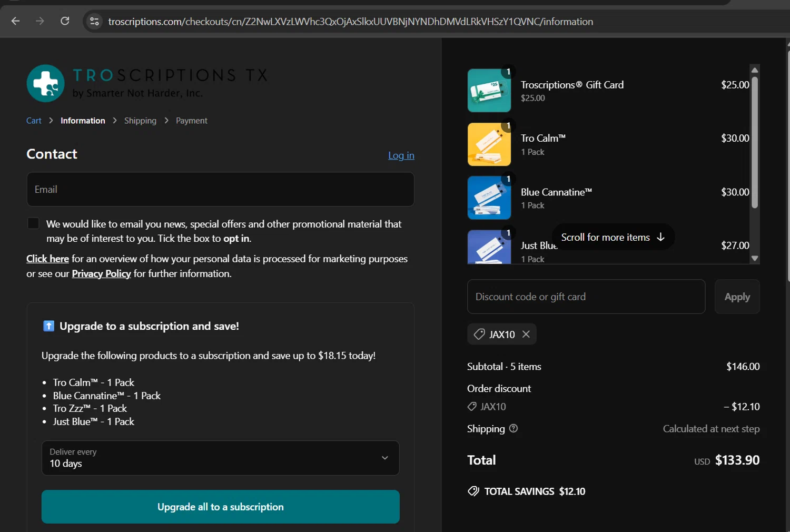Go back to Cart breadcrumb

pyautogui.click(x=34, y=121)
